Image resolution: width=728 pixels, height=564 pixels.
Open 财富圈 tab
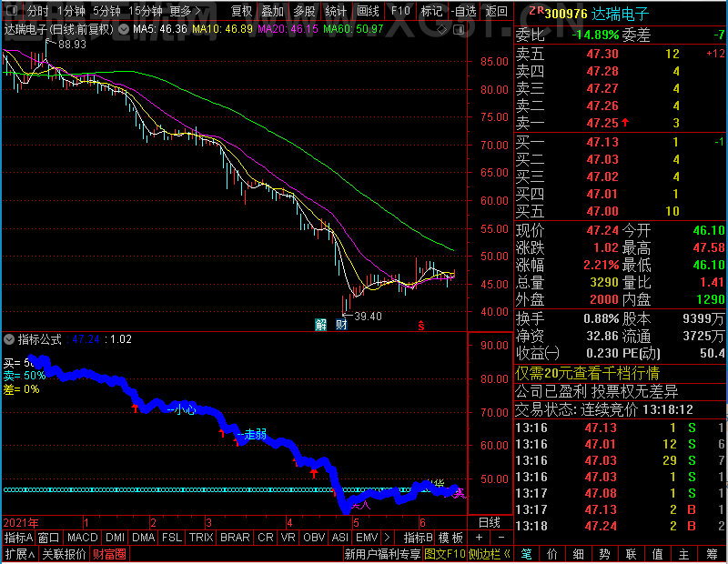click(x=109, y=554)
